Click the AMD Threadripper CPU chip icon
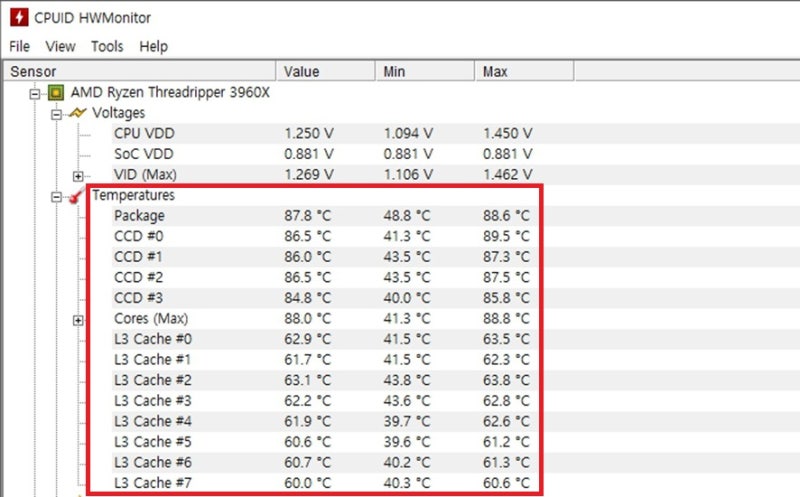The image size is (800, 497). (x=56, y=93)
